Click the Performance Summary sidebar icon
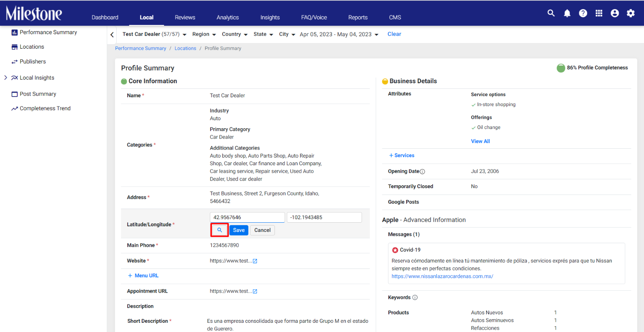This screenshot has height=332, width=644. (x=14, y=33)
